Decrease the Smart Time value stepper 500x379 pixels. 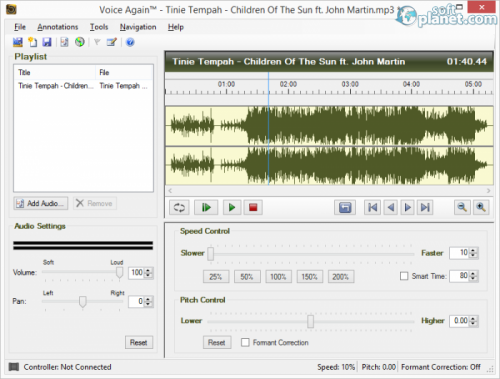coord(473,279)
